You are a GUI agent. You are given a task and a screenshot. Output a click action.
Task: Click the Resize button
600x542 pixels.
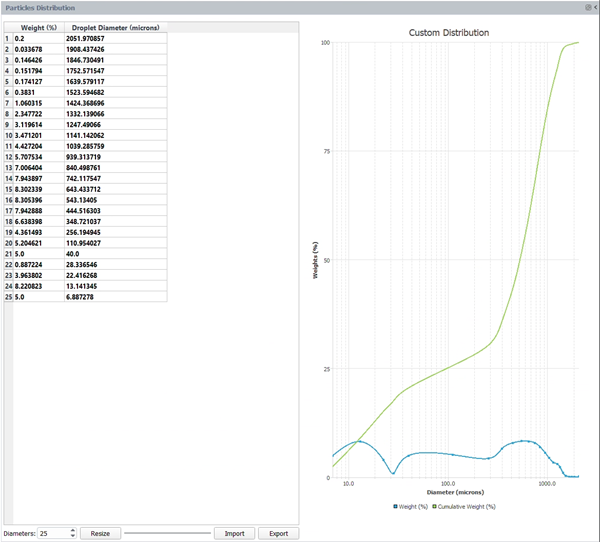[x=100, y=534]
